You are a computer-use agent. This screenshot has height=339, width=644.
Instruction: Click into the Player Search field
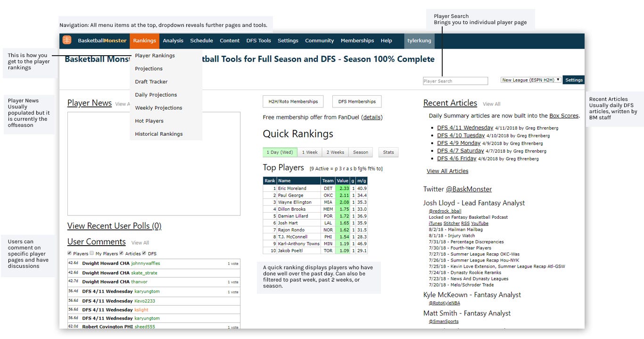pos(455,81)
